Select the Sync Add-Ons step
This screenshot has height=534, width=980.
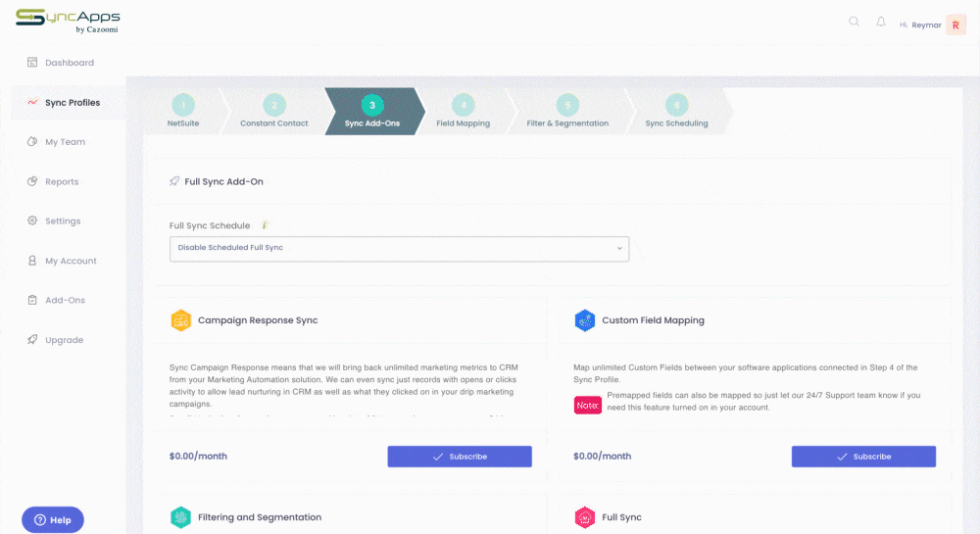373,111
